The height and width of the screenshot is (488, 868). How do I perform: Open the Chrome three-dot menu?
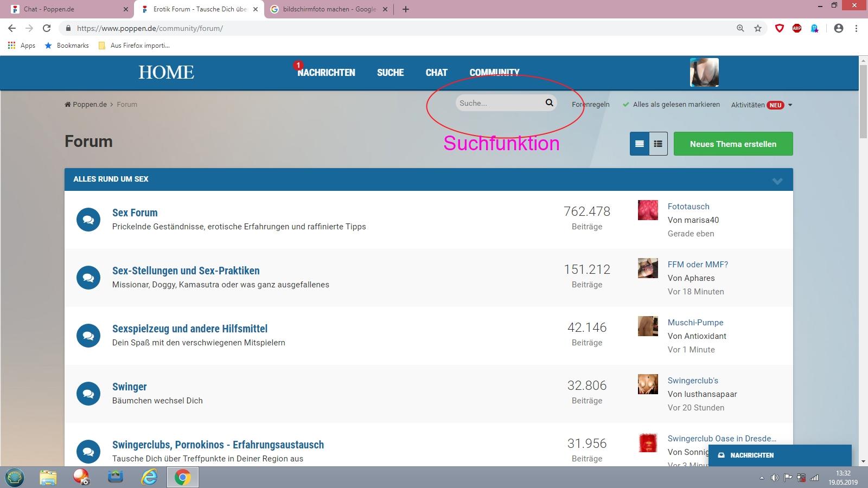click(857, 28)
